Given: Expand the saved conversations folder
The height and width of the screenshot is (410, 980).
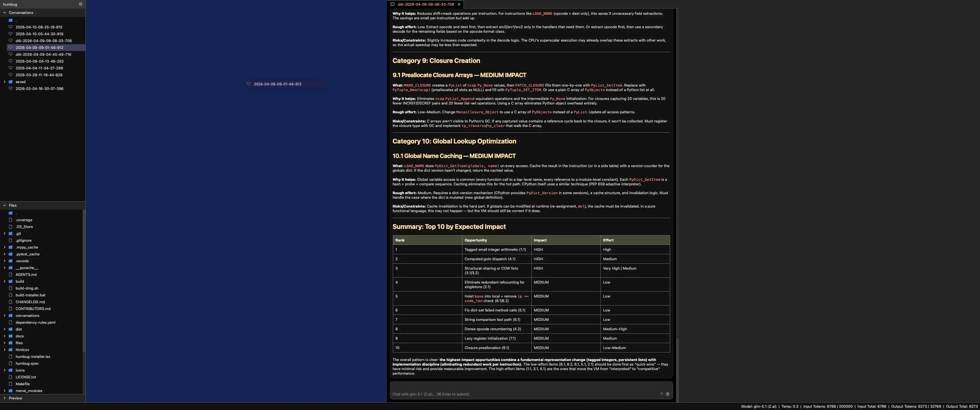Looking at the screenshot, I should tap(5, 82).
